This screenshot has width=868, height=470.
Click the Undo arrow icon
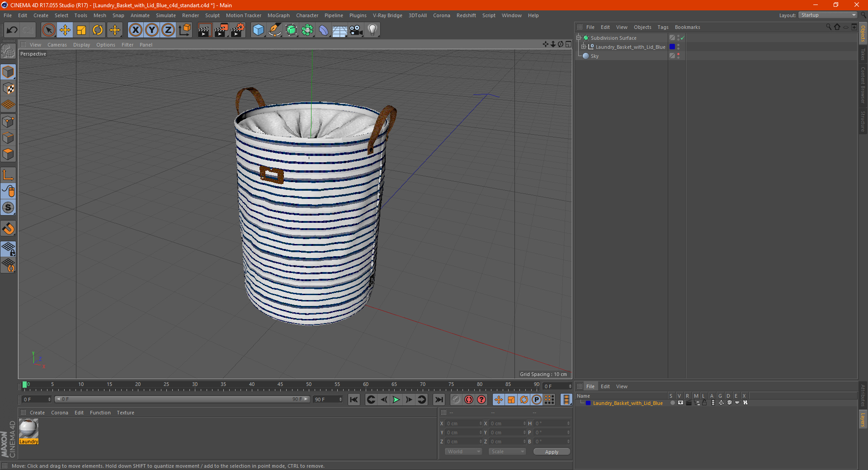pyautogui.click(x=12, y=30)
